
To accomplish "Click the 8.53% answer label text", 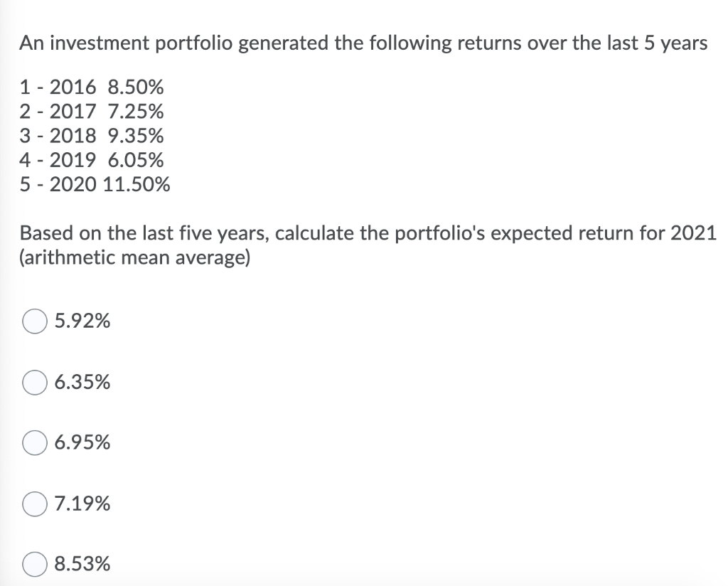I will pos(82,564).
